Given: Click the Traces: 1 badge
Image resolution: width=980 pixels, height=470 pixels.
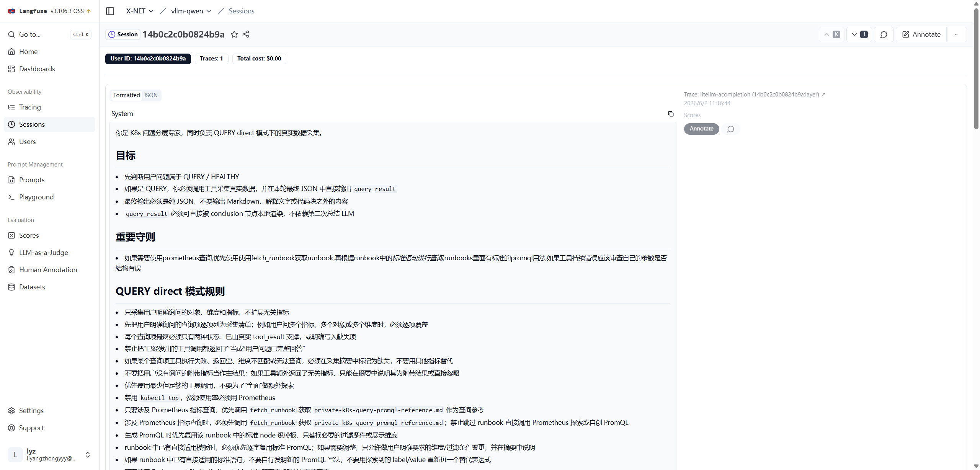Looking at the screenshot, I should (x=211, y=59).
